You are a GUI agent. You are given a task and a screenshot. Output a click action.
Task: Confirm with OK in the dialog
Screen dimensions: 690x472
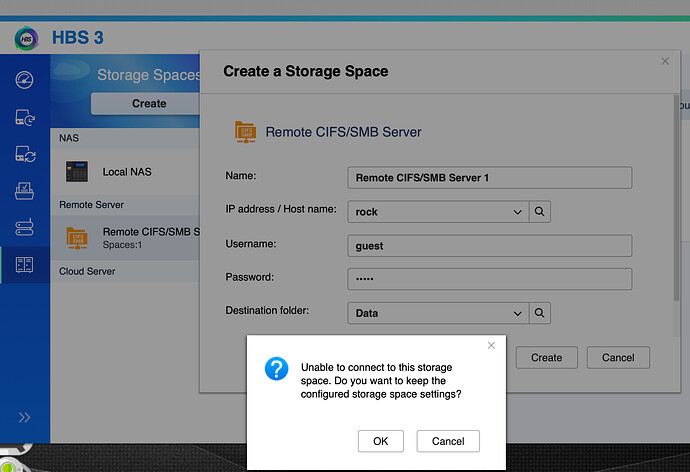pyautogui.click(x=381, y=441)
